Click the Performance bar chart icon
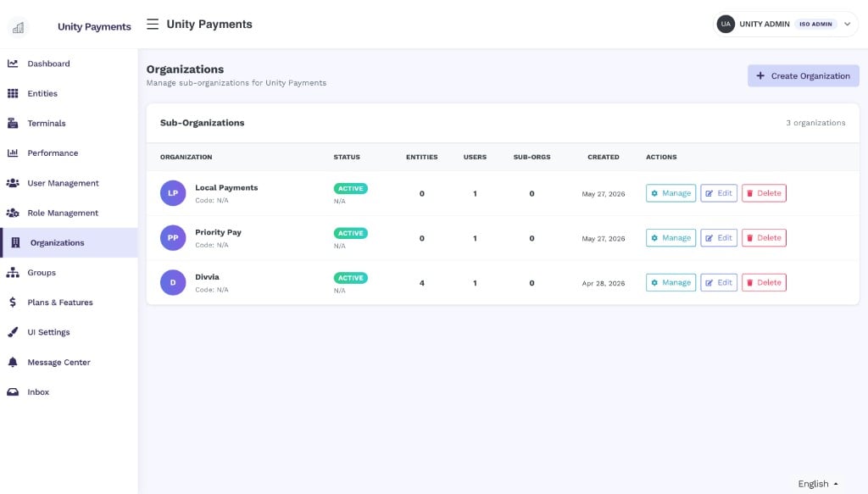Screen dimensions: 868x494 coord(13,153)
